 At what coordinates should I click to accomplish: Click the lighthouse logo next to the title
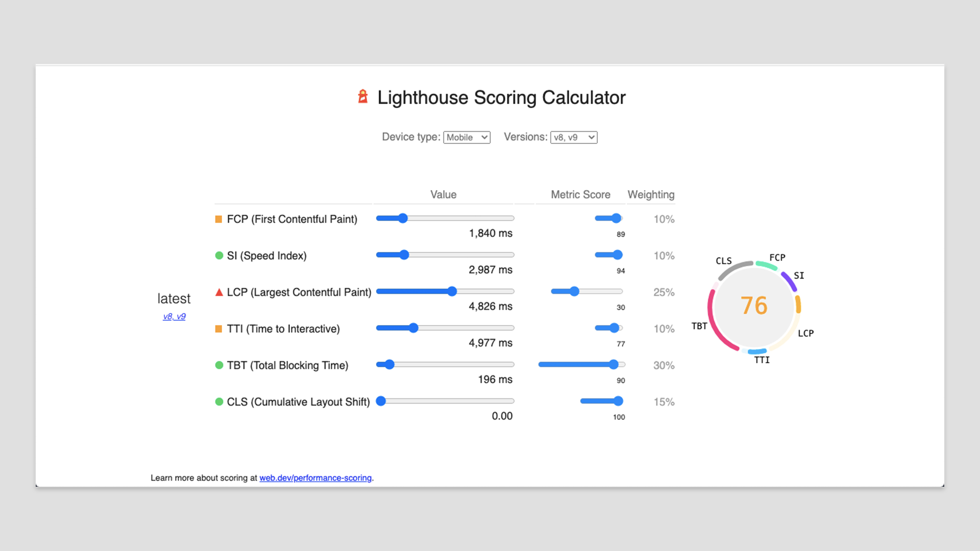click(362, 97)
